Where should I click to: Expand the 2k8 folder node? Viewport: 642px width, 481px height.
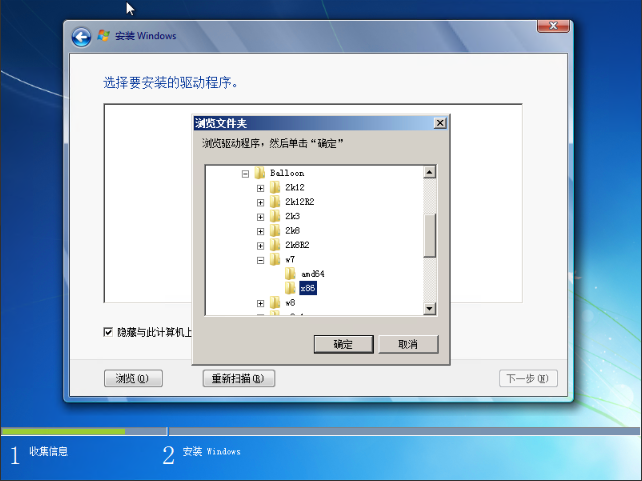point(260,231)
